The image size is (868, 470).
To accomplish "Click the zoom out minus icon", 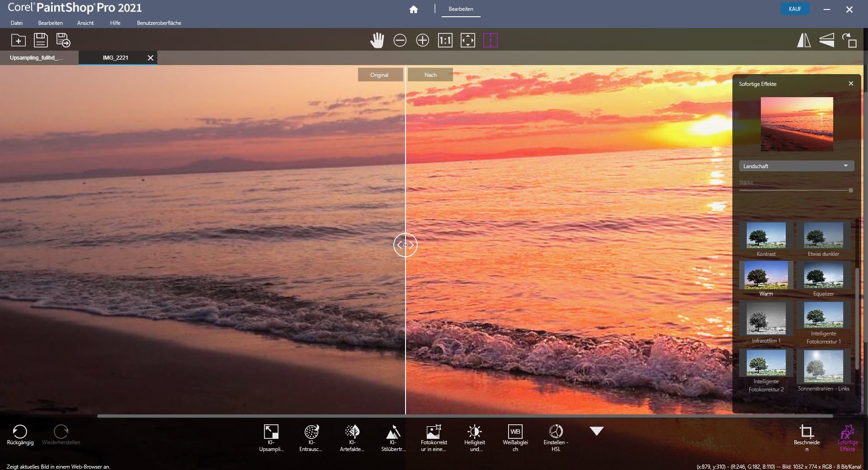I will coord(400,41).
